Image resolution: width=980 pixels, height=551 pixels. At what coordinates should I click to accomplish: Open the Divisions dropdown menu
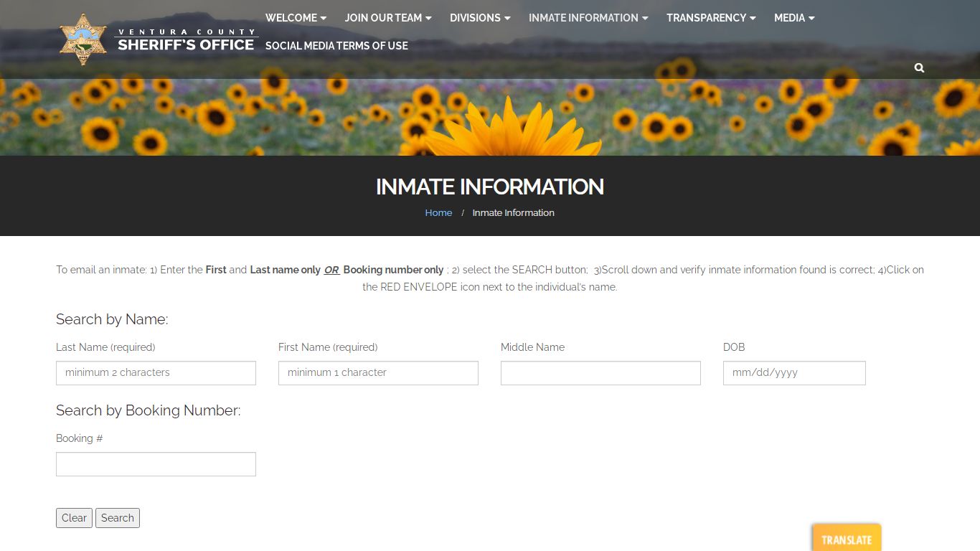pyautogui.click(x=480, y=18)
